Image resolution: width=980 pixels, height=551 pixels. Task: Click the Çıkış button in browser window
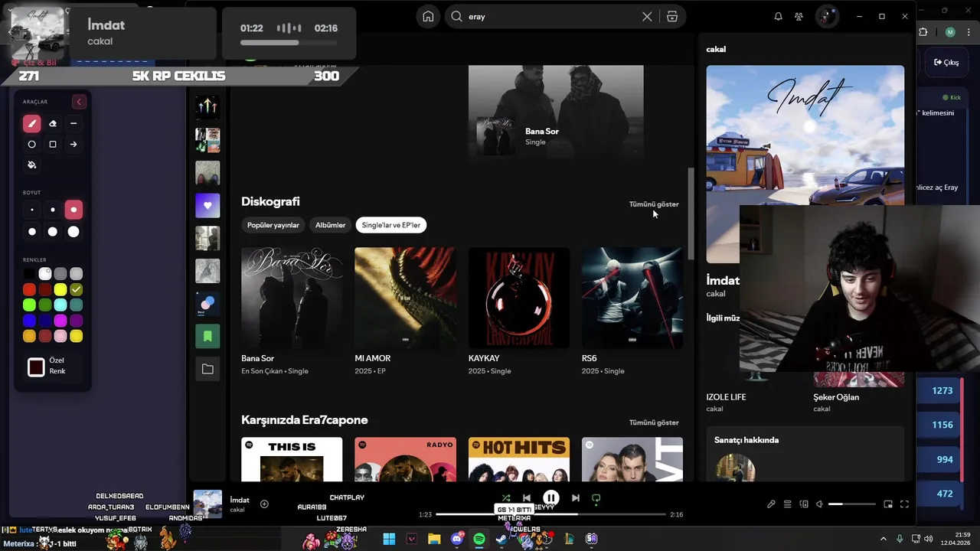tap(946, 63)
